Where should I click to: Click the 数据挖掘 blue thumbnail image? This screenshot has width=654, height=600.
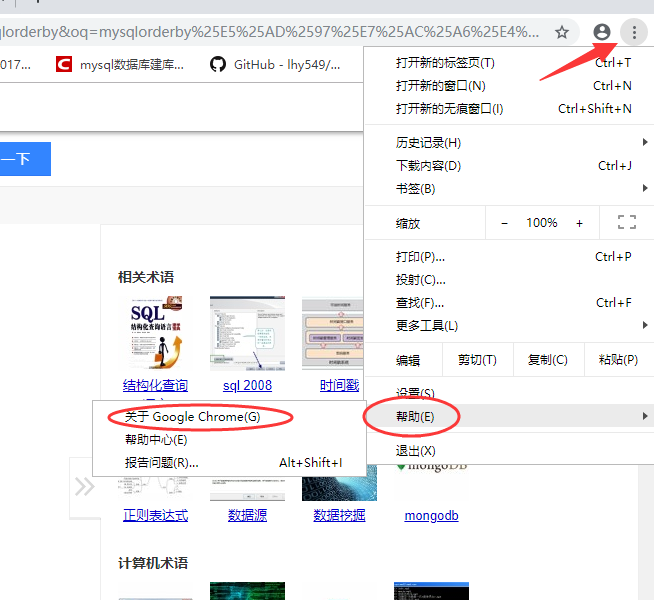[x=339, y=483]
